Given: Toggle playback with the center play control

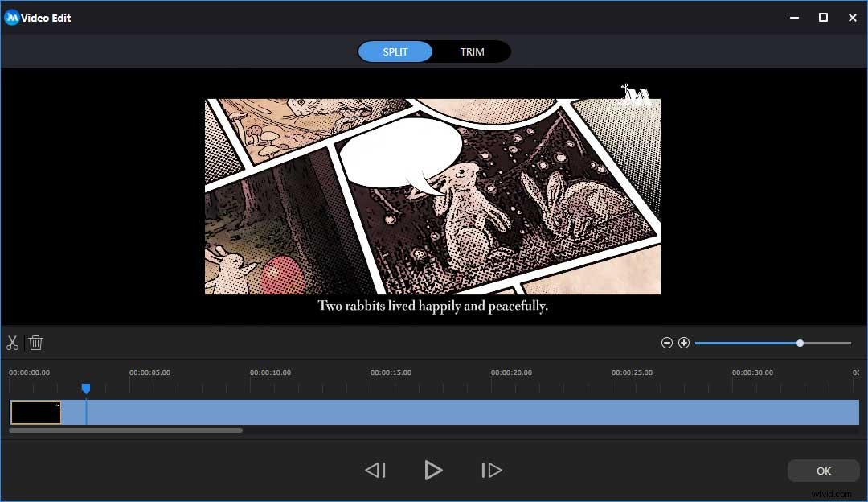Looking at the screenshot, I should click(x=433, y=470).
